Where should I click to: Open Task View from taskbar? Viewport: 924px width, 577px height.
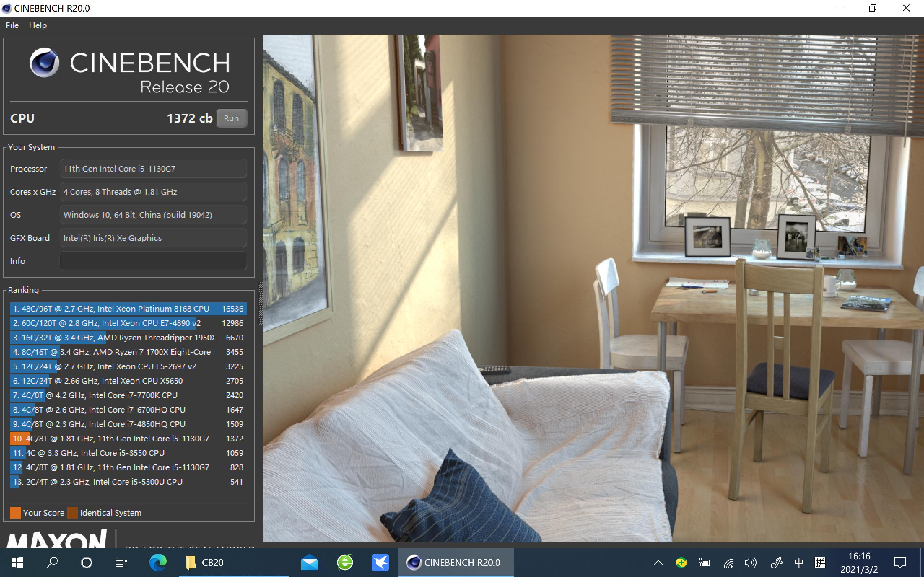(121, 563)
